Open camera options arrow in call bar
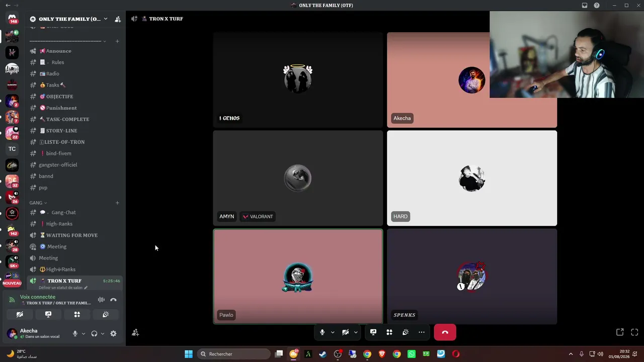The image size is (644, 362). point(356,332)
